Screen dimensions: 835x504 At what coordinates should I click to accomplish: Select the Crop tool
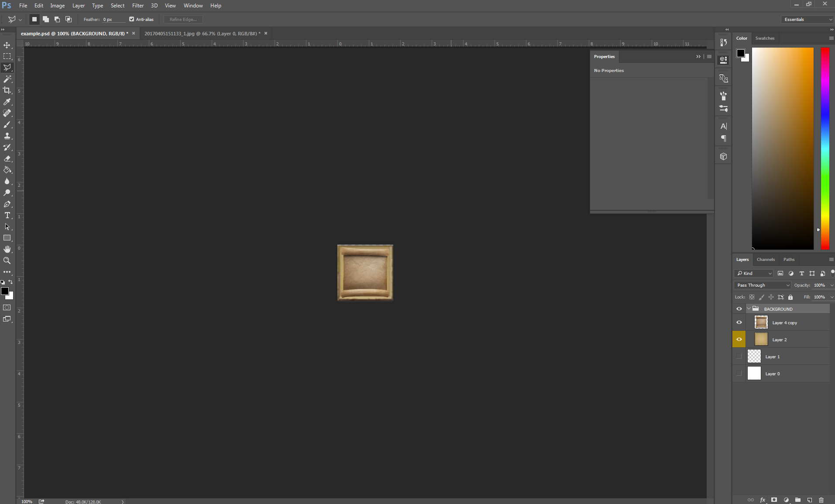pos(7,90)
